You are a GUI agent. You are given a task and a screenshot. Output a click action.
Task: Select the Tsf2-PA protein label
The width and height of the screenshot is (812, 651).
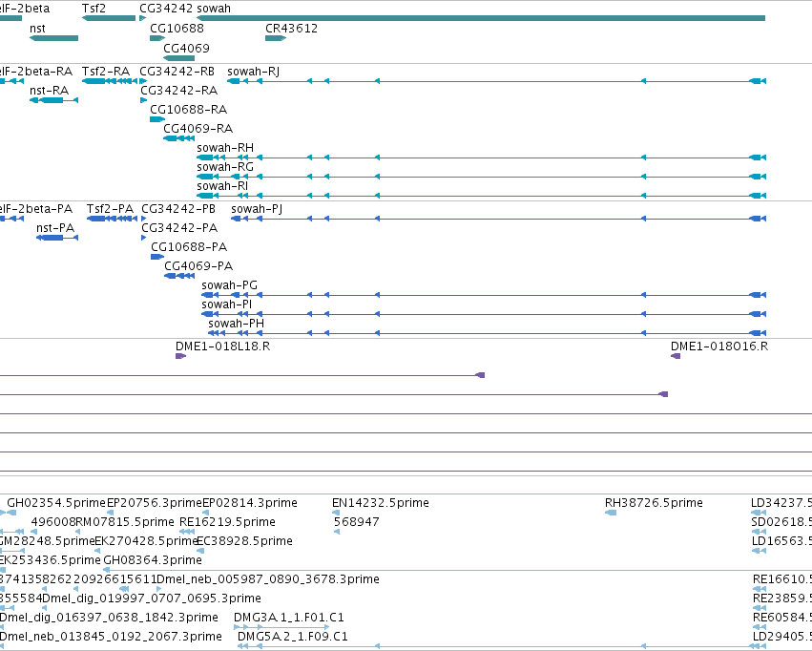coord(111,209)
